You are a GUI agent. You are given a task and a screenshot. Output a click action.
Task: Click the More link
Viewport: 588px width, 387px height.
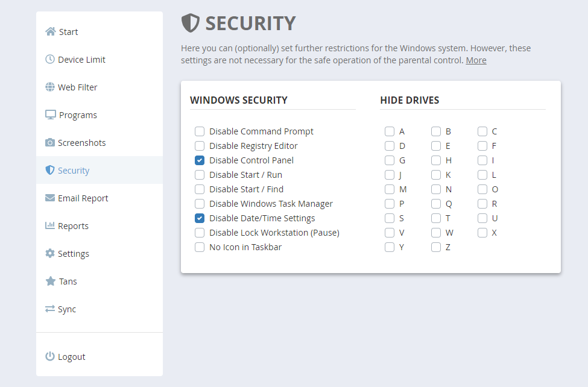[476, 60]
